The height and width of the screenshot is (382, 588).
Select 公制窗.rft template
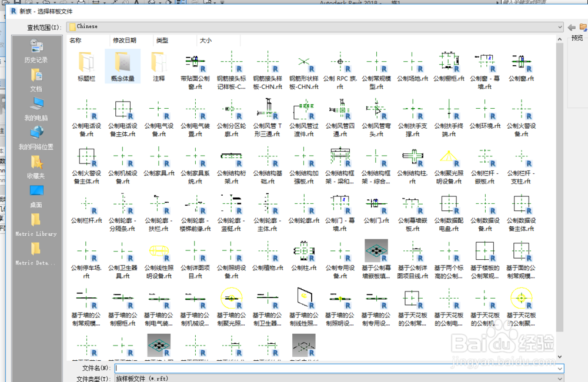pyautogui.click(x=521, y=67)
